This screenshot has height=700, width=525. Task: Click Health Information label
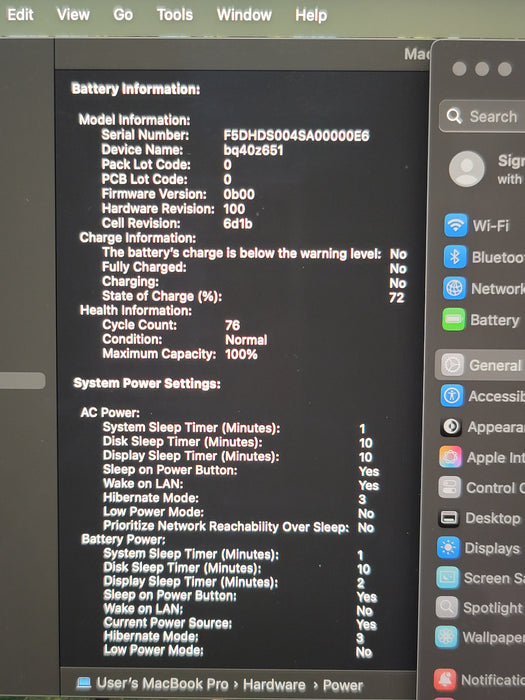[x=136, y=310]
